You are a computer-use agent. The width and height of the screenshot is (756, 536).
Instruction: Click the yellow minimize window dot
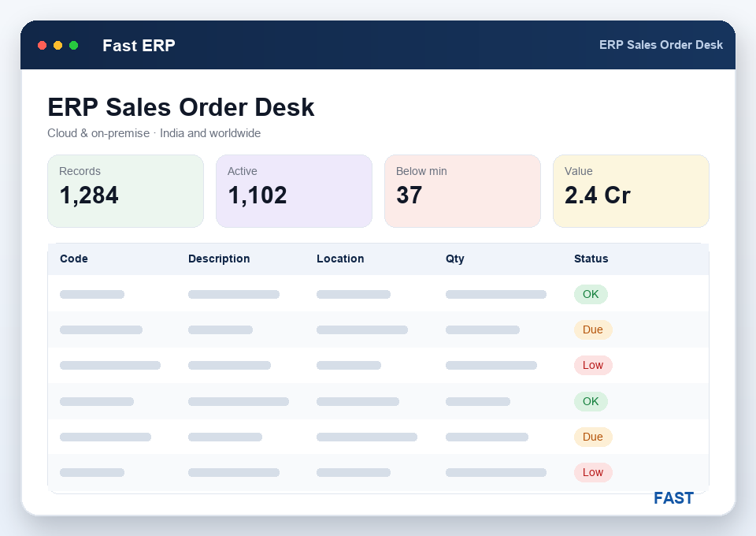[57, 46]
